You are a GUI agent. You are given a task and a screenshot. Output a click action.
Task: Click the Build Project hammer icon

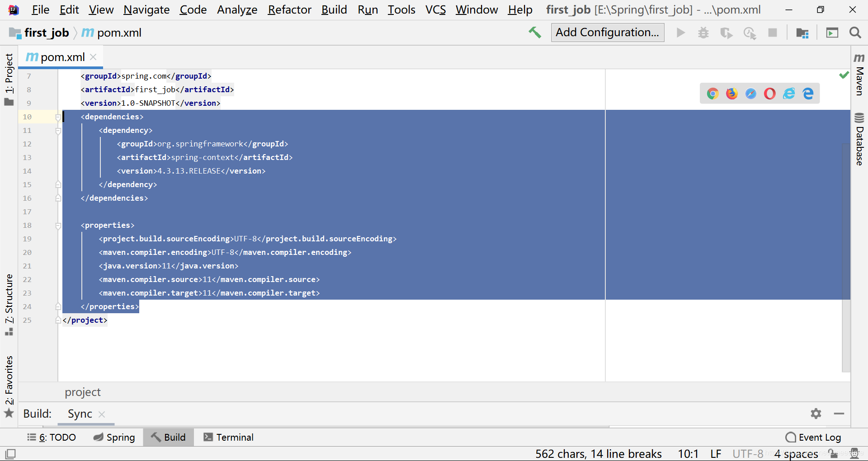[535, 33]
